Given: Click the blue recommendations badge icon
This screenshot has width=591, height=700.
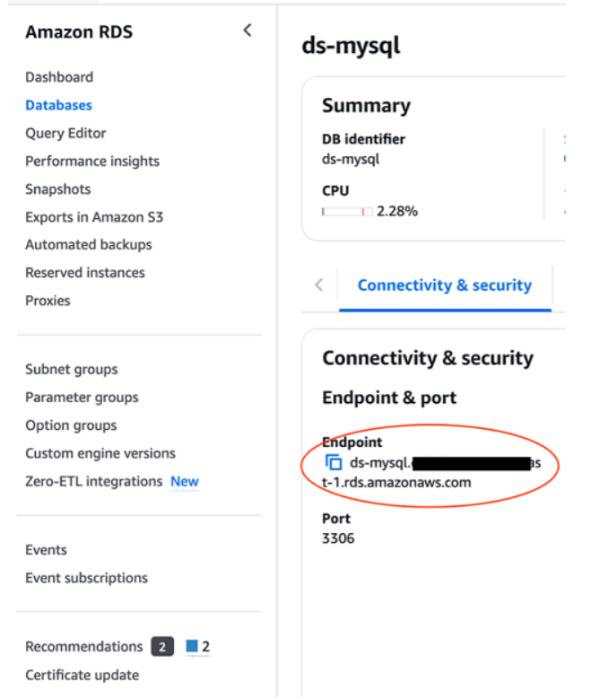Looking at the screenshot, I should (x=191, y=646).
